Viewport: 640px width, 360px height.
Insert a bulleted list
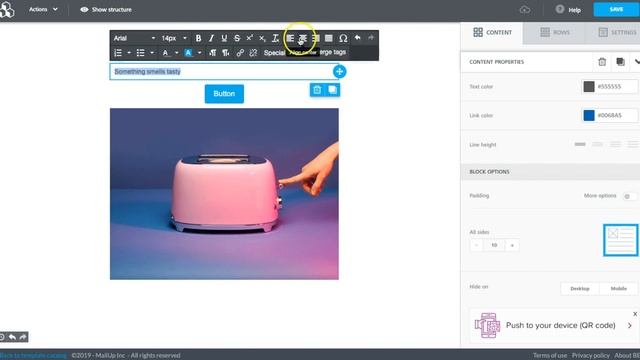(140, 53)
